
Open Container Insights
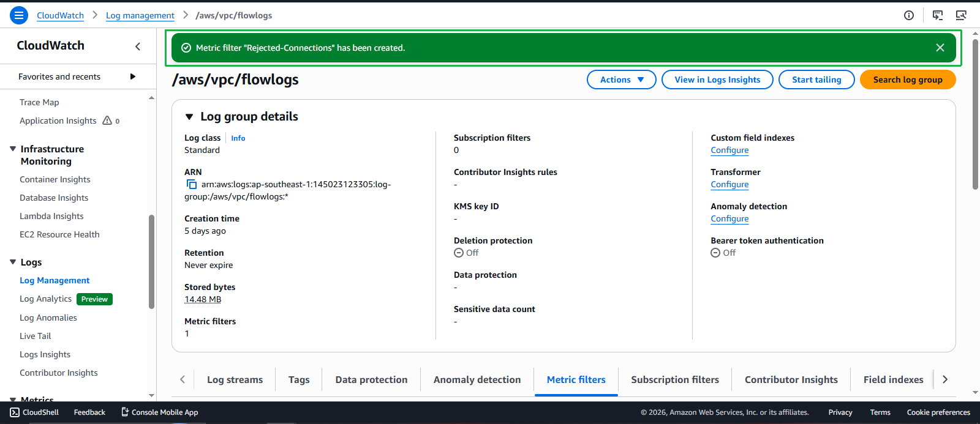55,179
